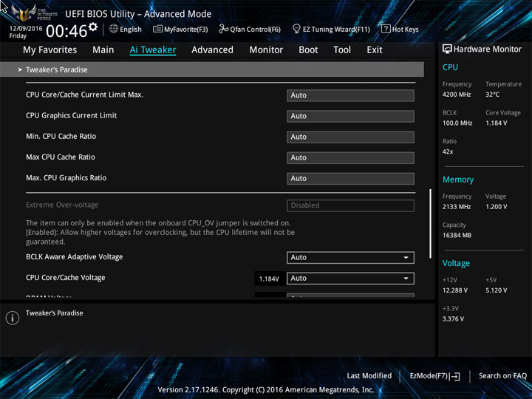The height and width of the screenshot is (399, 532).
Task: Click the BCLK Aware Adaptive Voltage label
Action: point(75,257)
